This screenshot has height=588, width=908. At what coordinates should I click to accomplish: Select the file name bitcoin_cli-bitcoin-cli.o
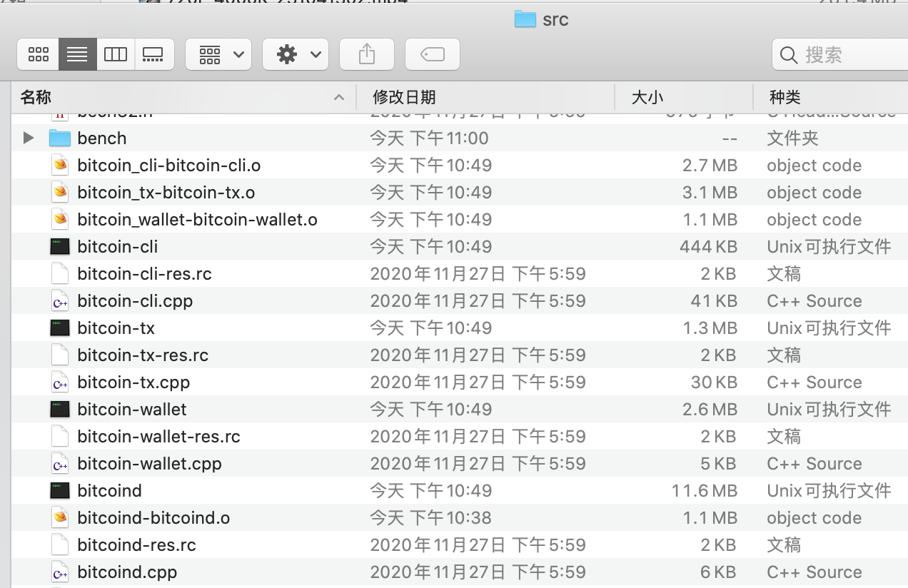tap(169, 166)
